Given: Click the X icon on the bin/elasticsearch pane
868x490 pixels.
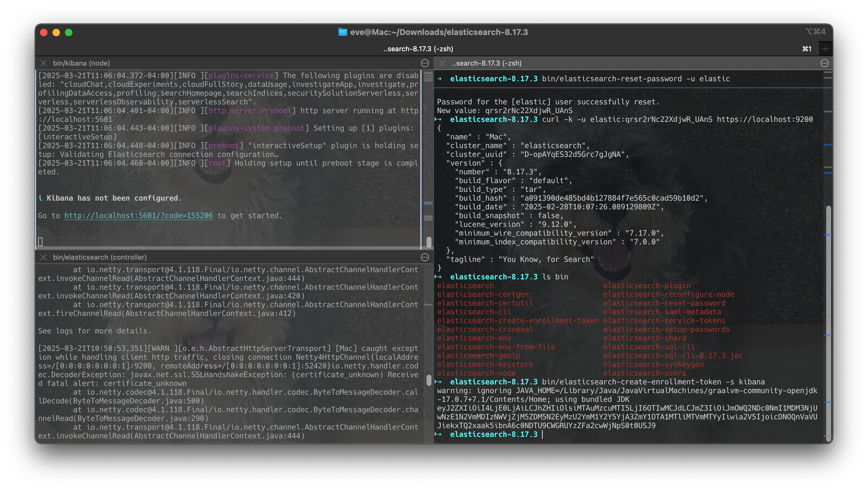Looking at the screenshot, I should click(x=43, y=257).
